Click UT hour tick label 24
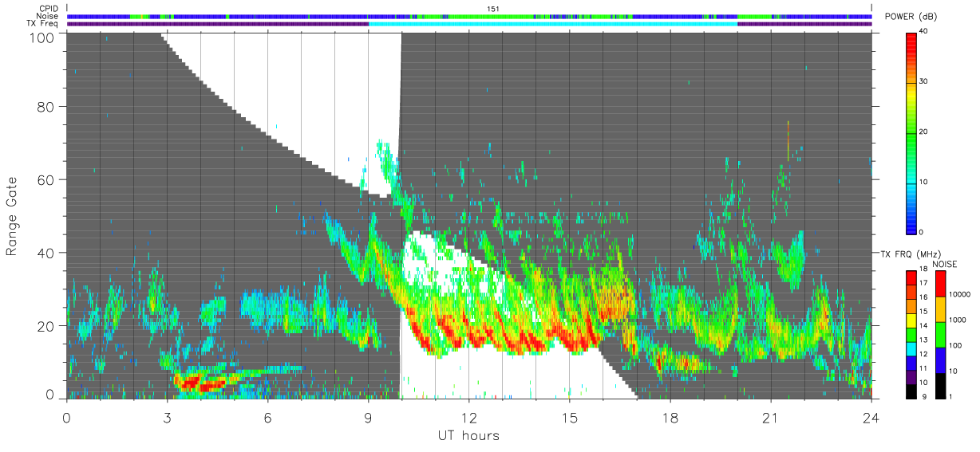The height and width of the screenshot is (452, 980). coord(871,417)
